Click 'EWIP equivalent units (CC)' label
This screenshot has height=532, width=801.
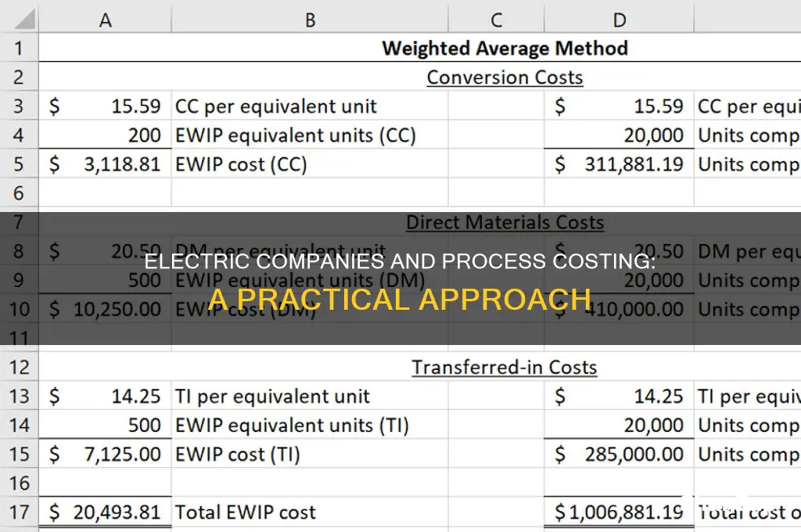[x=295, y=135]
